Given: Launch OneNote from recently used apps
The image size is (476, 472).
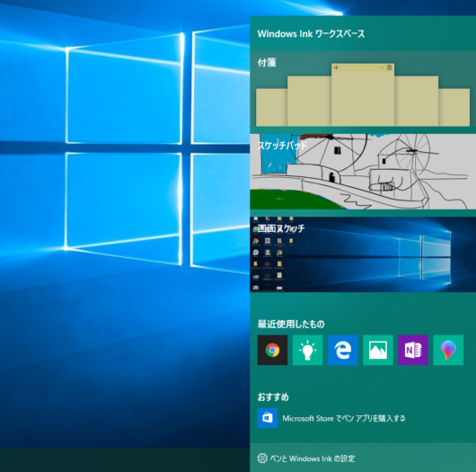Looking at the screenshot, I should coord(413,350).
